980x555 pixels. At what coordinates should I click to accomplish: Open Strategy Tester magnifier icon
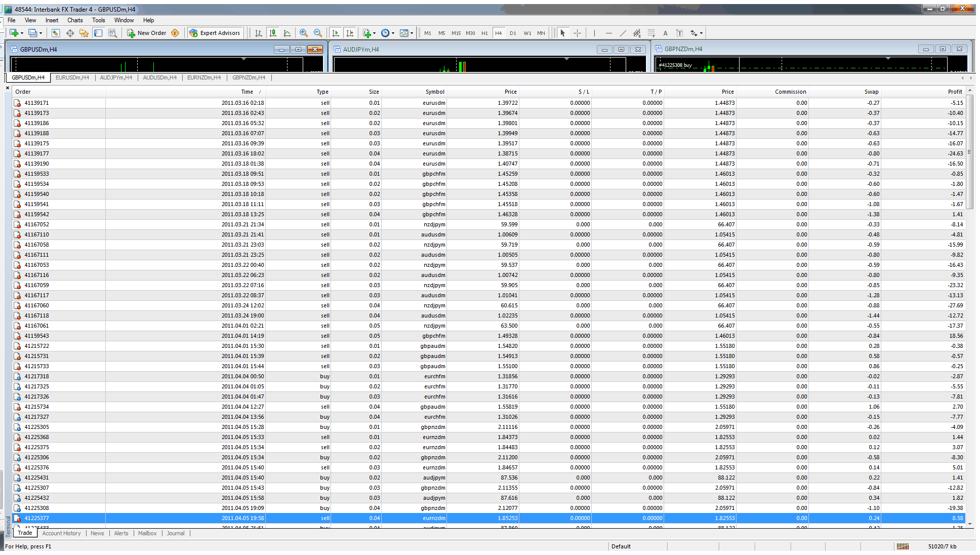click(x=112, y=33)
